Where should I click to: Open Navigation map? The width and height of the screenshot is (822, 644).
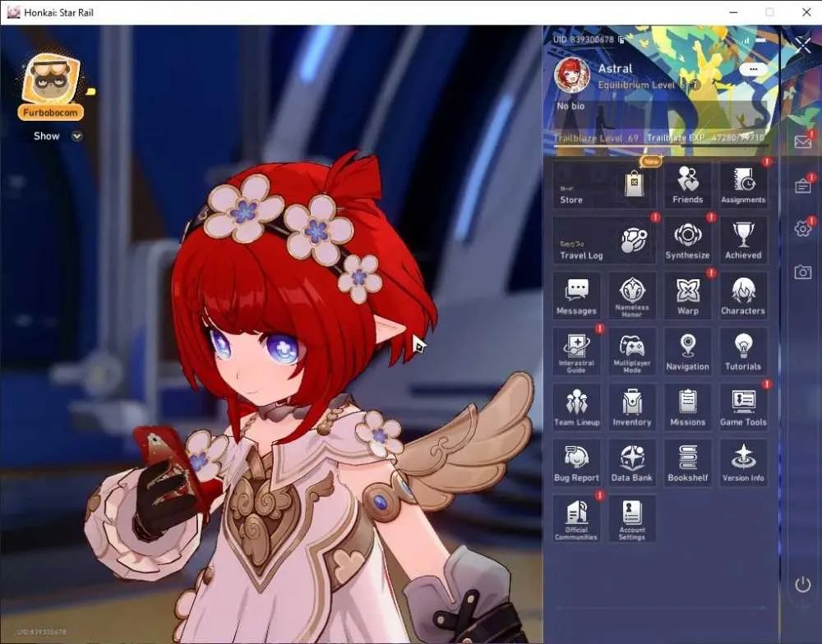pyautogui.click(x=687, y=352)
